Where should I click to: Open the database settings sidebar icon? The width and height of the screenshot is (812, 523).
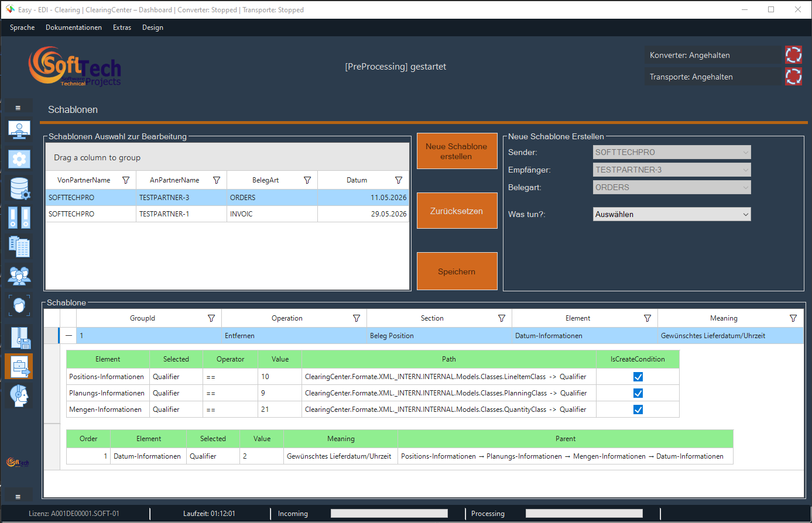pos(19,188)
